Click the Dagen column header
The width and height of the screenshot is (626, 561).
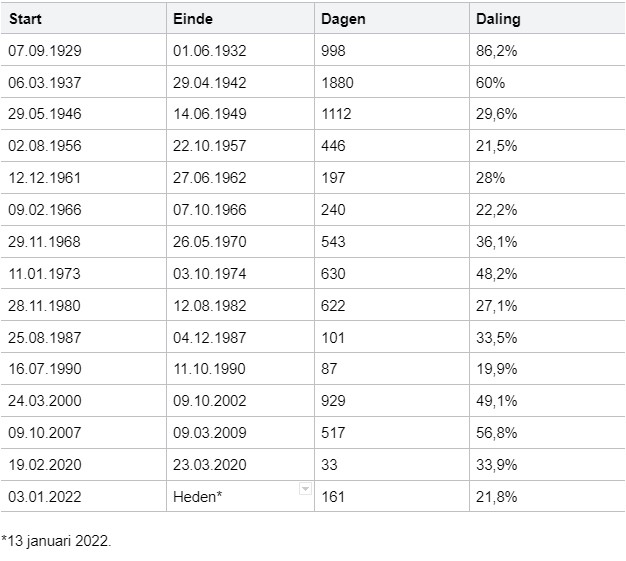coord(392,18)
